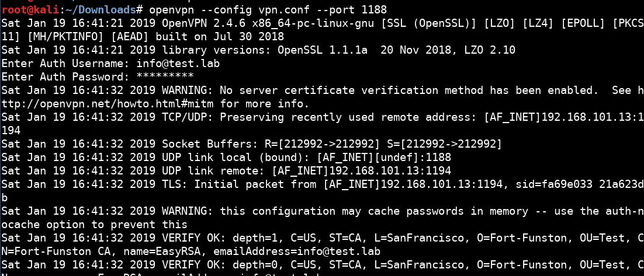Click the --port flag in the command
644x276 pixels.
(x=337, y=11)
